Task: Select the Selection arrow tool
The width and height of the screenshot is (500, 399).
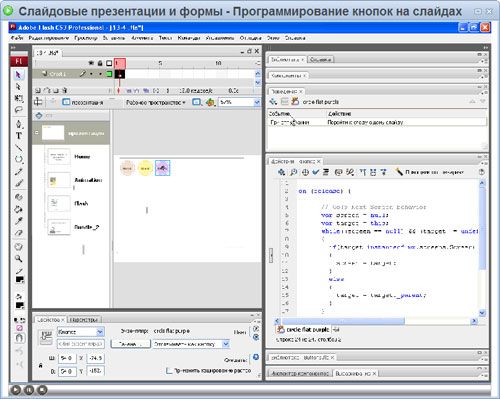Action: [x=18, y=75]
